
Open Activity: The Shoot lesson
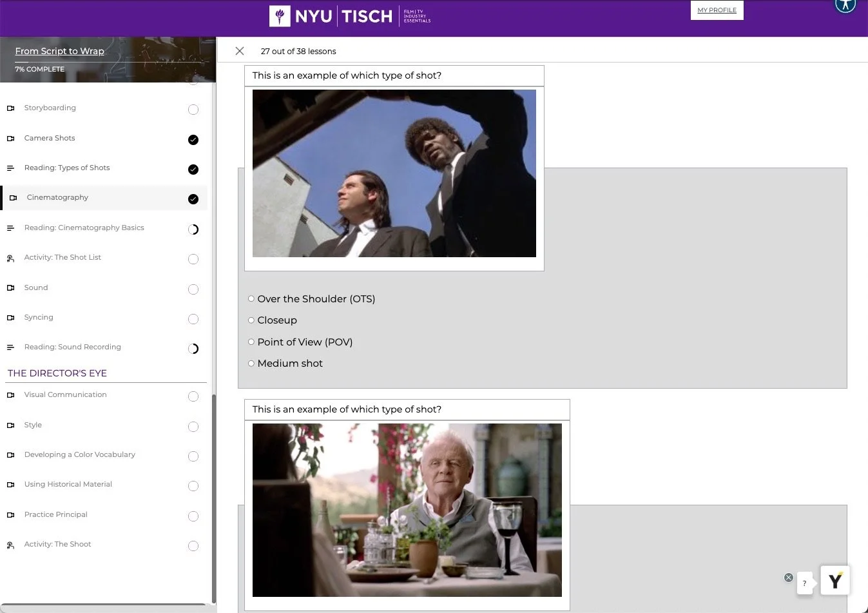point(58,544)
